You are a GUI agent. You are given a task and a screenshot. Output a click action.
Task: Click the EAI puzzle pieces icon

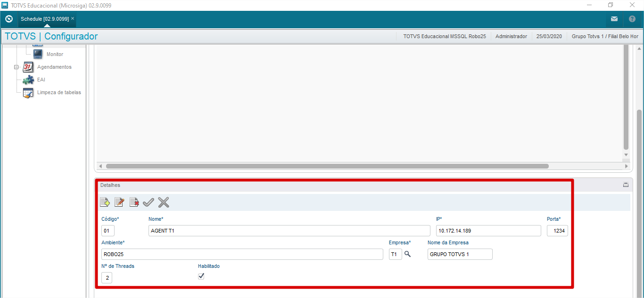28,80
